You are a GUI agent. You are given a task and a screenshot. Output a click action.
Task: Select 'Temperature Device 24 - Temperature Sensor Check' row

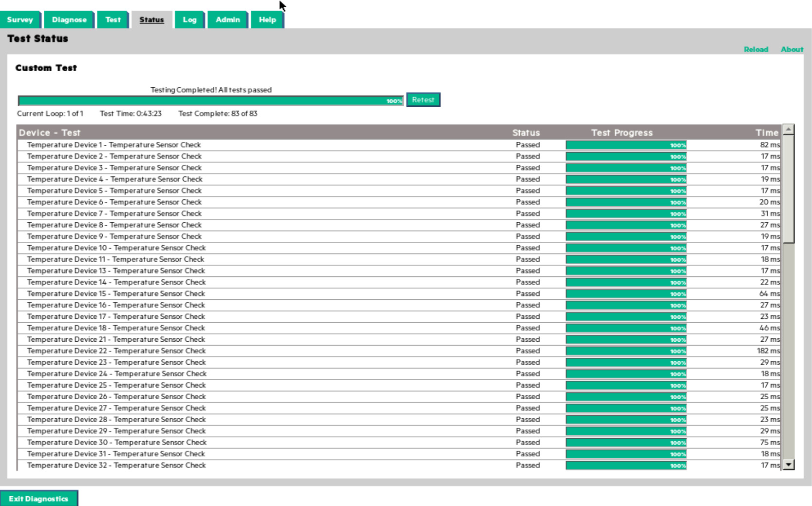pos(399,374)
